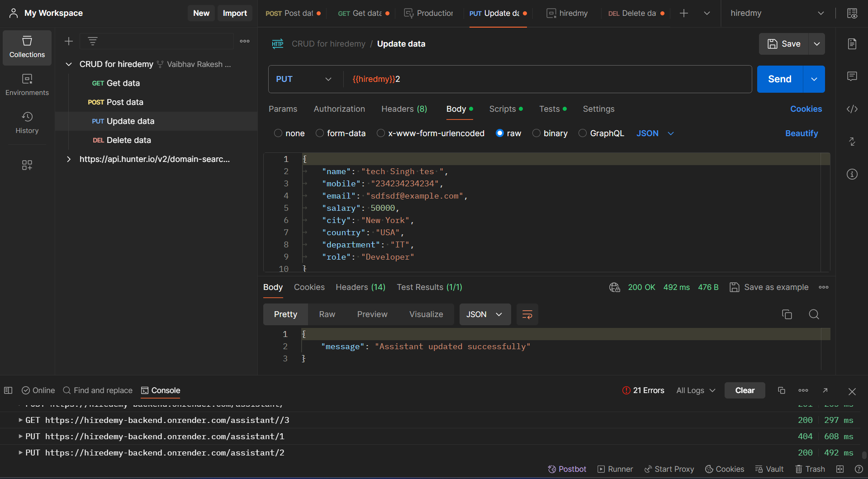
Task: Open the documentation icon in right sidebar
Action: pos(852,44)
